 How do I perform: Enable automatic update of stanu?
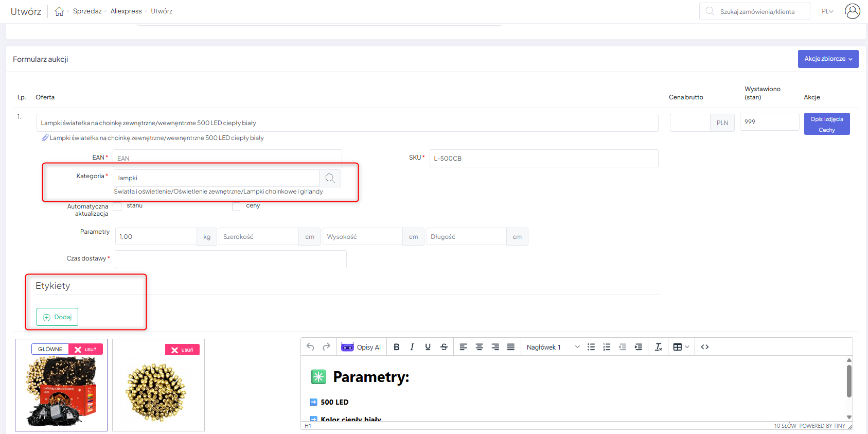point(117,206)
